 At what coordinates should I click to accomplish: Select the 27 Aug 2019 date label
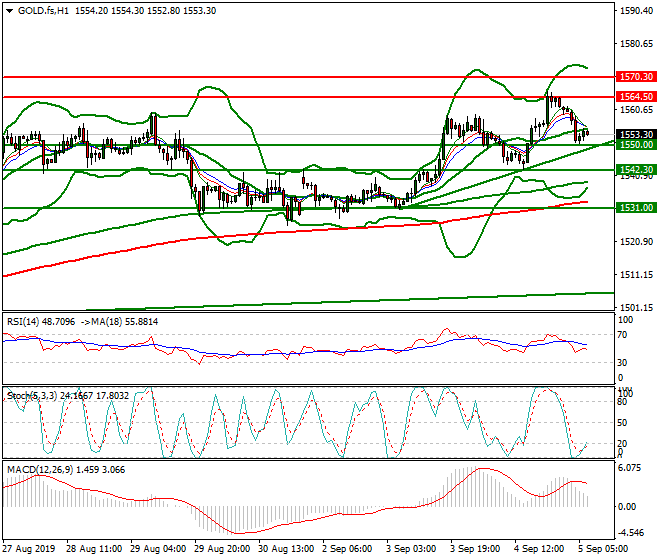click(x=29, y=549)
